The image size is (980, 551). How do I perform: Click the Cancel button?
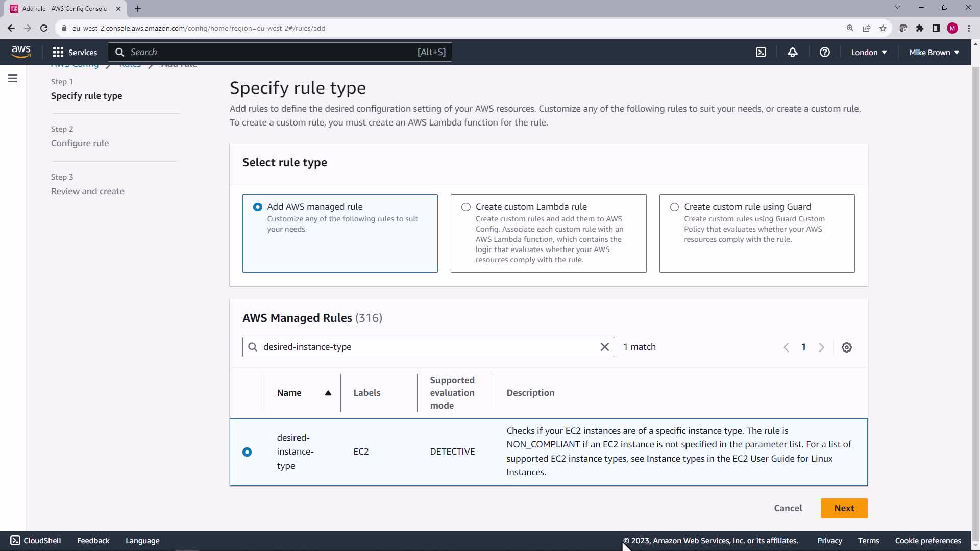(x=788, y=508)
